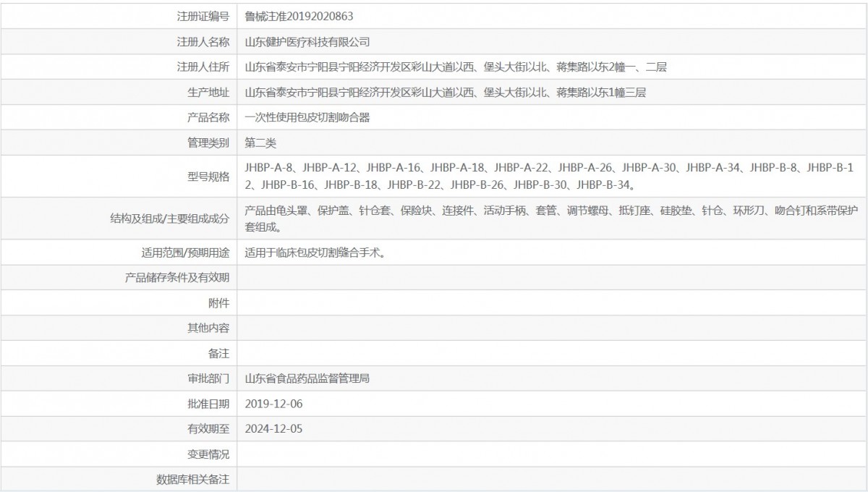
Task: Select the 型号规格 label
Action: tap(208, 176)
